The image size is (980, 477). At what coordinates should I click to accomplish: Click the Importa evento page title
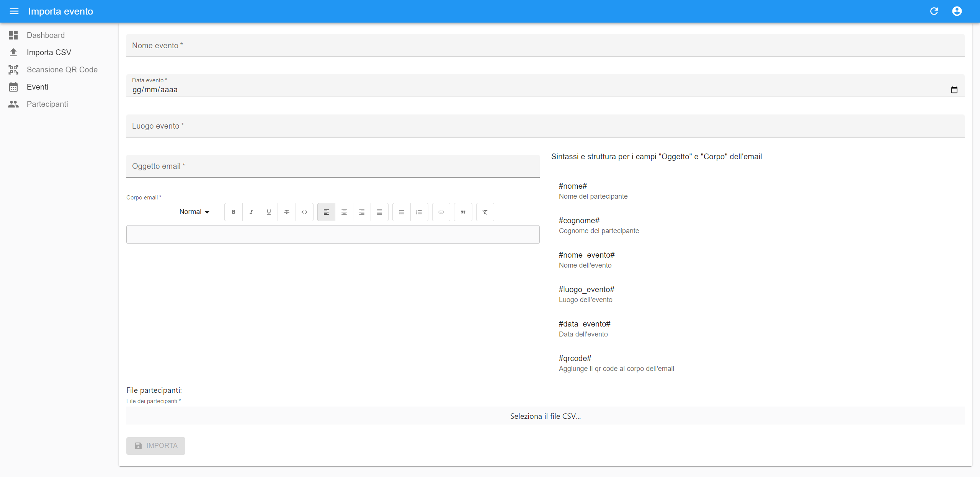[x=60, y=11]
